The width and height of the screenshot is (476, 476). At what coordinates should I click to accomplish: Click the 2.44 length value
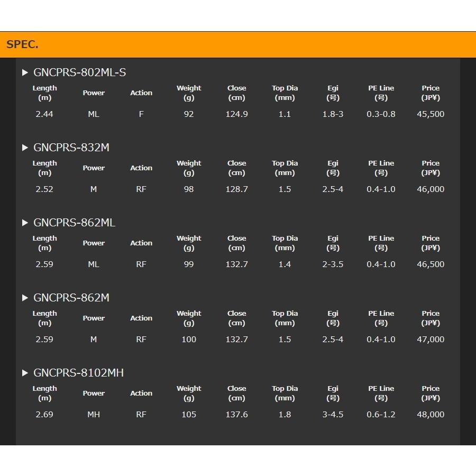(x=44, y=114)
